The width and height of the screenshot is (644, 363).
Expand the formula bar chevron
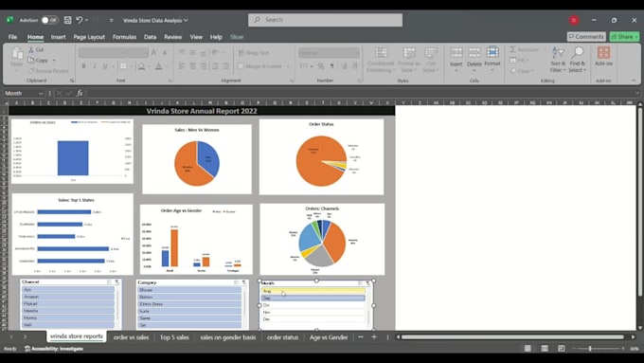(x=636, y=93)
